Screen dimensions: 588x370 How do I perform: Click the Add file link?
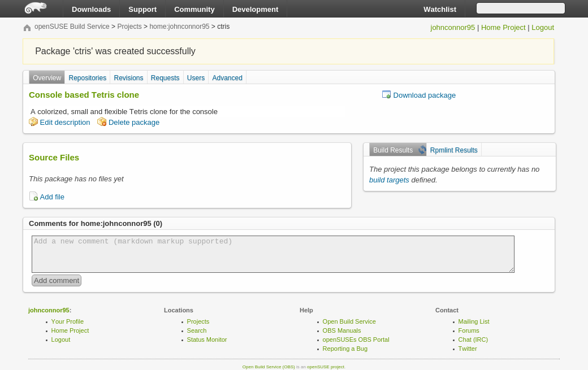click(x=52, y=197)
